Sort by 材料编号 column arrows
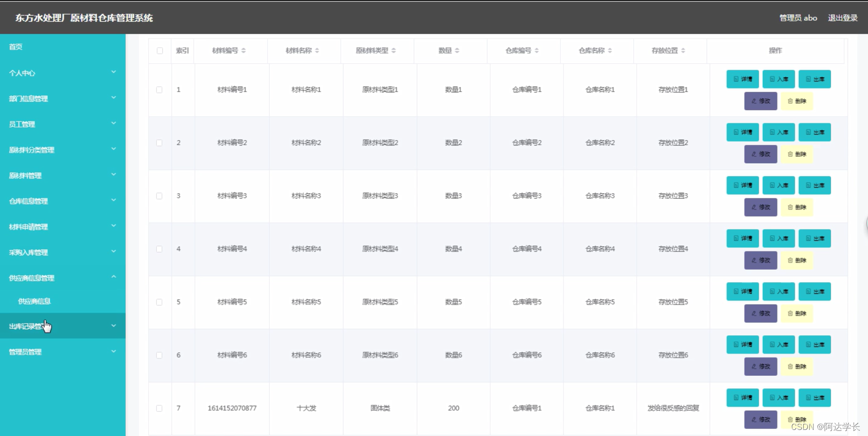This screenshot has width=868, height=436. [243, 51]
